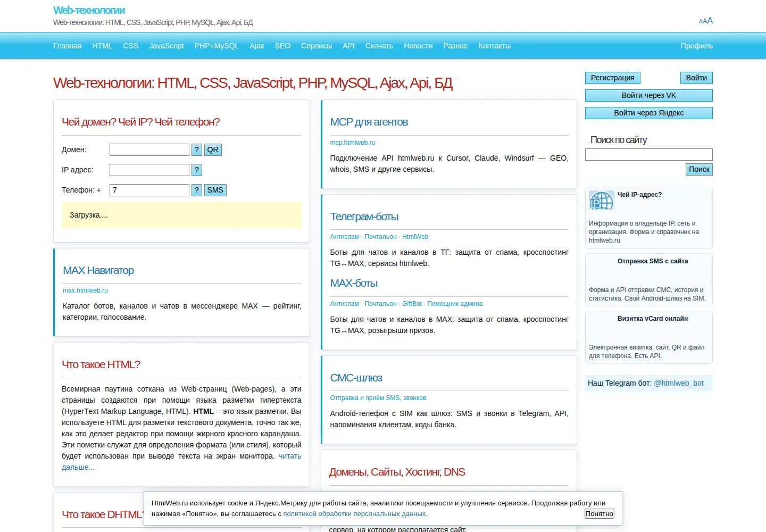Click the SMS button by the phone field
Screen dimensions: 766x532
pos(215,190)
